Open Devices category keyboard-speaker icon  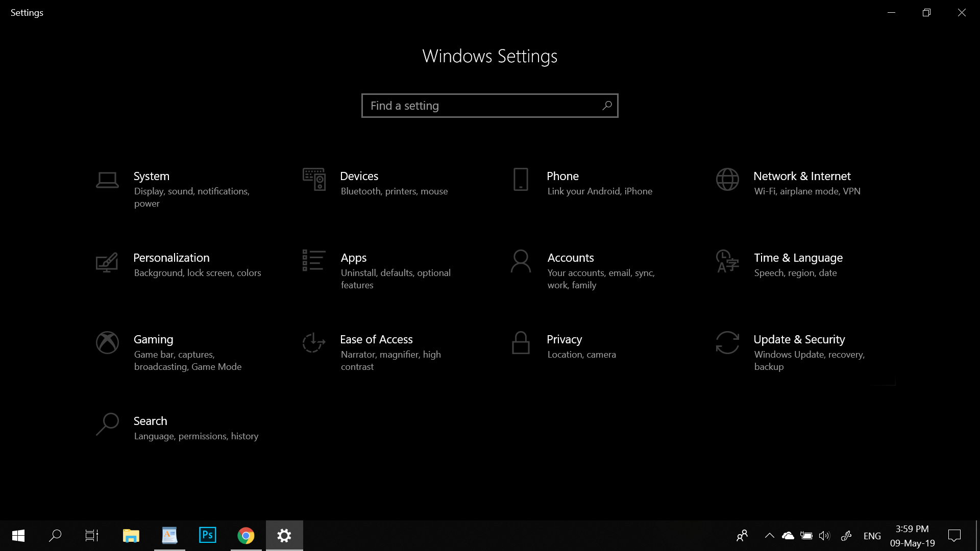(x=314, y=179)
